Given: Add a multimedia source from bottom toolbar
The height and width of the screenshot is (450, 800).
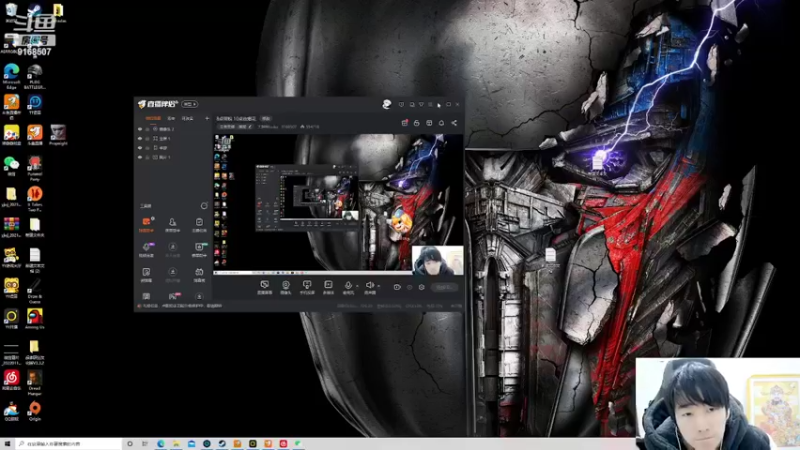Looking at the screenshot, I should (328, 287).
